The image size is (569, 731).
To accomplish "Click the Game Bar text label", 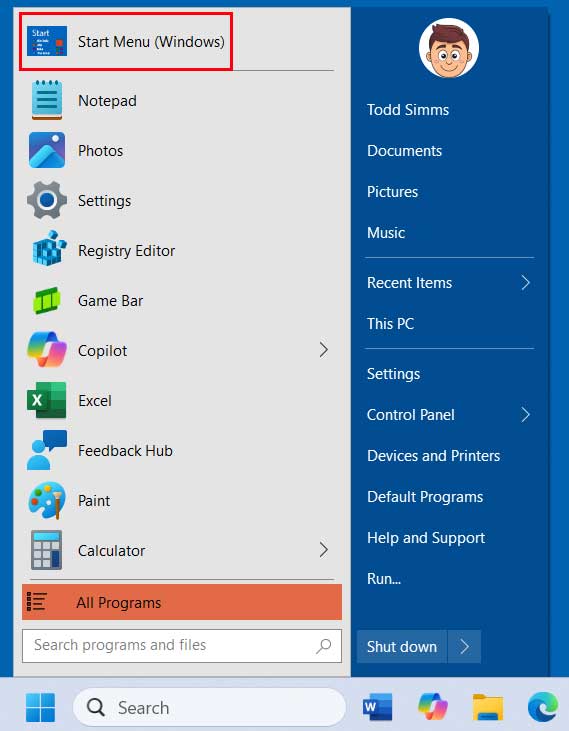I will 110,301.
